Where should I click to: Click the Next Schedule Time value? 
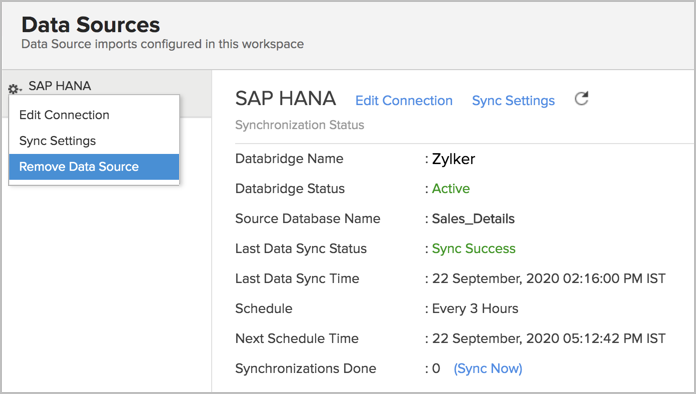[549, 339]
